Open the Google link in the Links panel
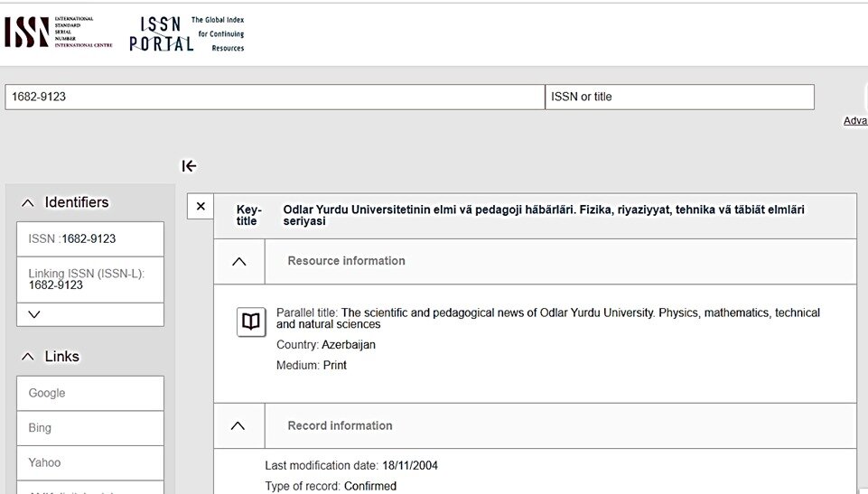The width and height of the screenshot is (868, 494). [x=90, y=393]
